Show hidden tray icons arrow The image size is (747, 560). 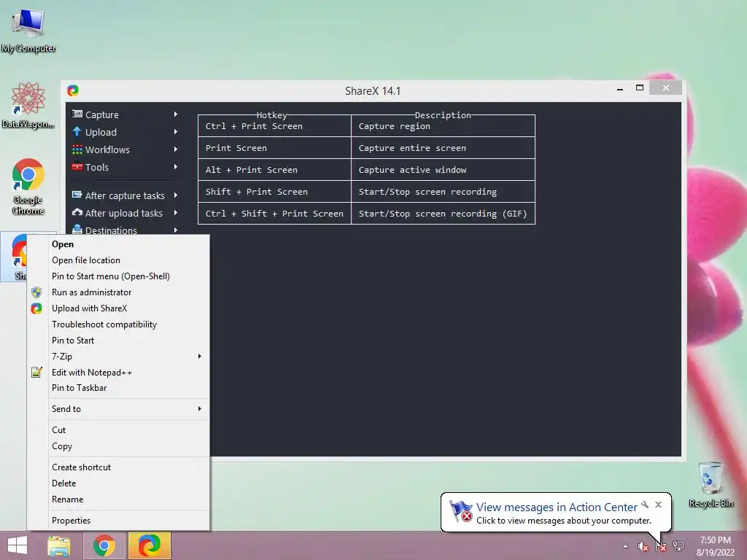[625, 547]
